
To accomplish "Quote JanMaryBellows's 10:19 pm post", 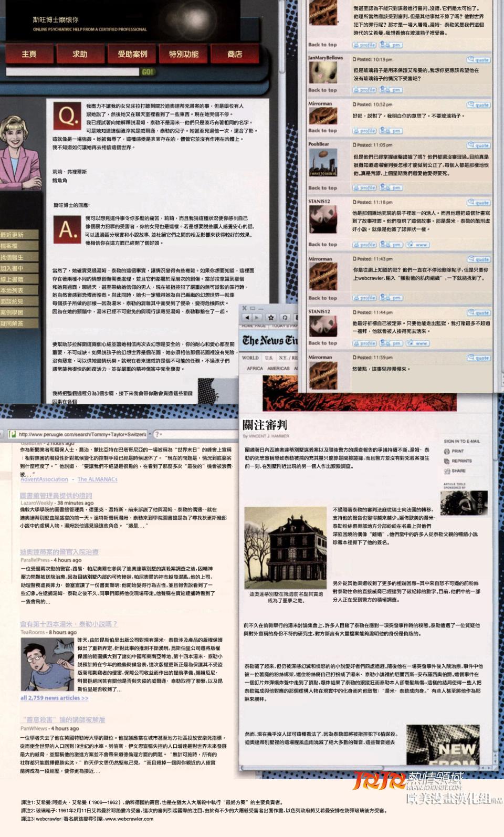I will (x=478, y=60).
